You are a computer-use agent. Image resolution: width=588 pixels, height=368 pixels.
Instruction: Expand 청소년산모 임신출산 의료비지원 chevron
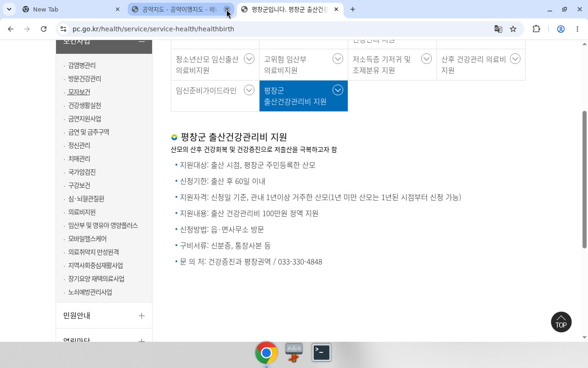[249, 59]
